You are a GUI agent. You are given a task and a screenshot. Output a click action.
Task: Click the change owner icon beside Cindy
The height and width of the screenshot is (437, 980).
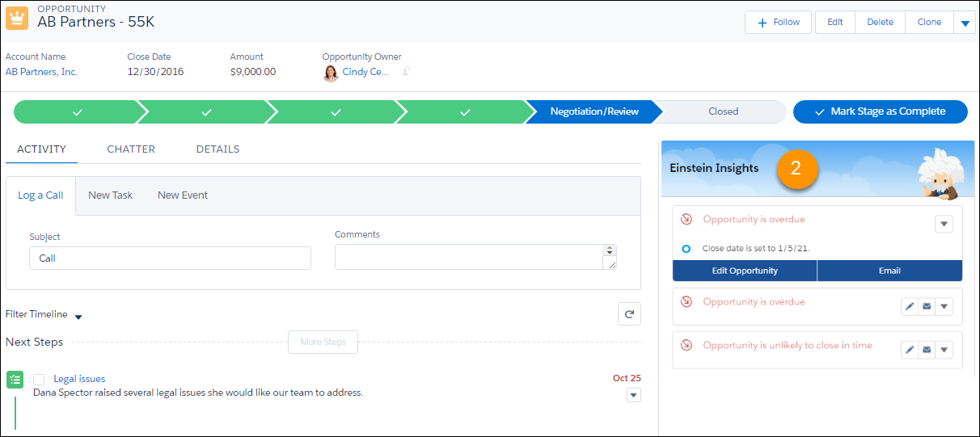click(406, 72)
